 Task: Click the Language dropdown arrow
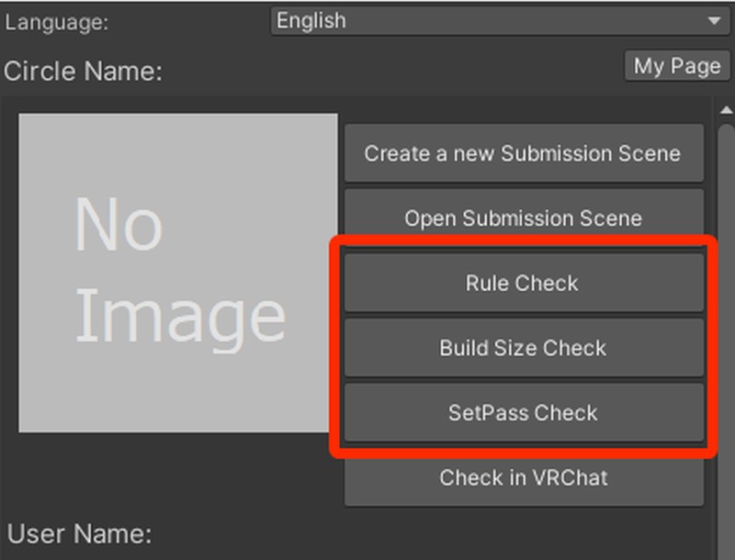714,20
